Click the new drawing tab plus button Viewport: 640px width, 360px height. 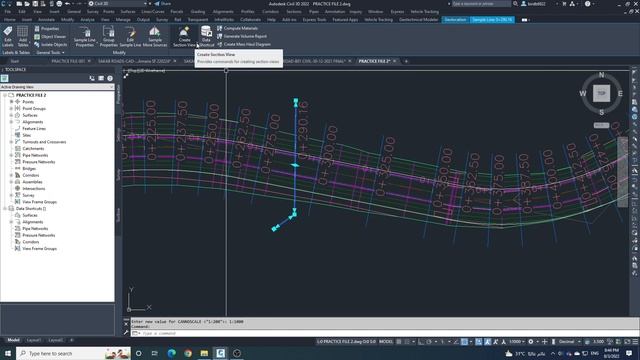click(406, 61)
